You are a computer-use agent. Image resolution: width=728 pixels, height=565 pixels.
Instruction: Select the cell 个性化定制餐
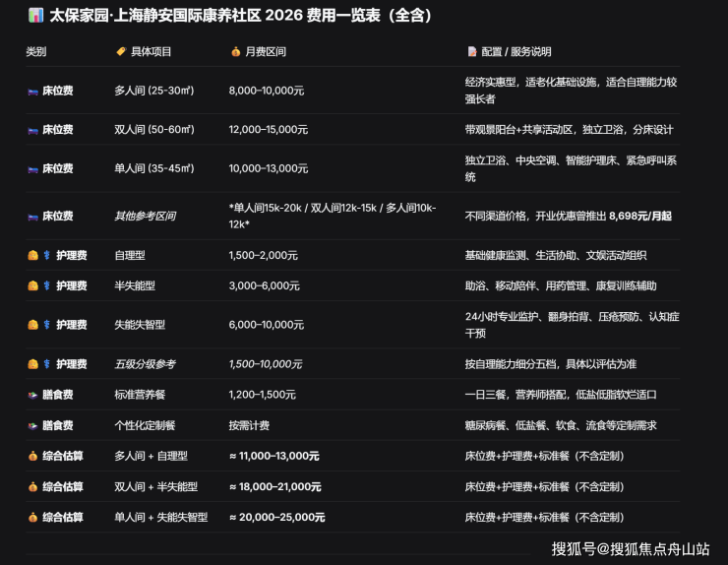pyautogui.click(x=146, y=425)
